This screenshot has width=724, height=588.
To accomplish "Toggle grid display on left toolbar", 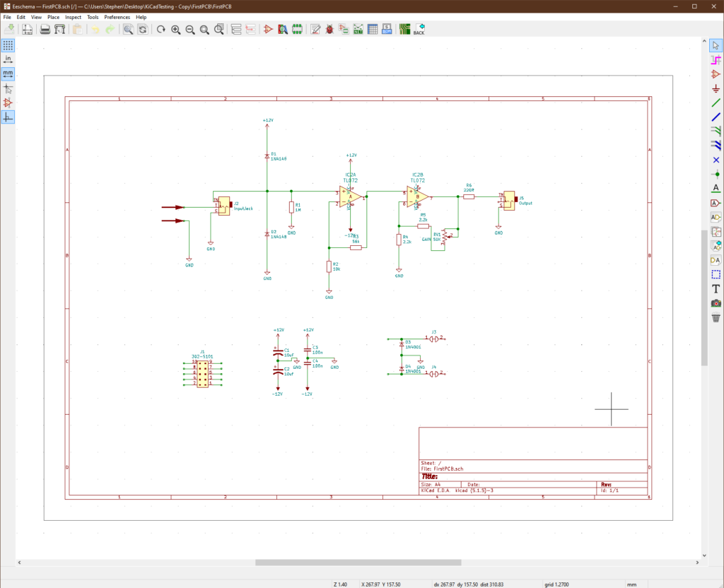I will point(8,45).
